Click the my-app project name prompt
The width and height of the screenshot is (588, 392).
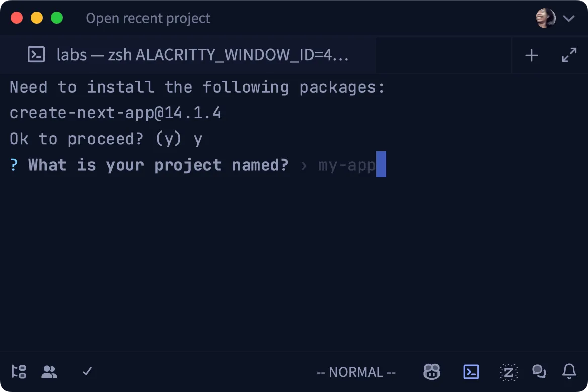click(347, 165)
